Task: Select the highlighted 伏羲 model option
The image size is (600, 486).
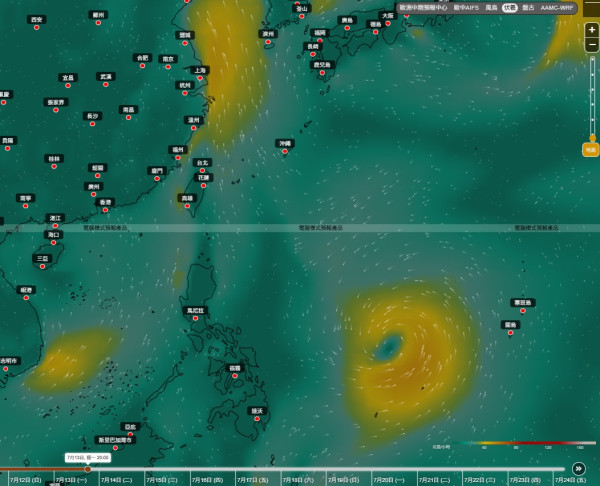Action: pos(509,8)
